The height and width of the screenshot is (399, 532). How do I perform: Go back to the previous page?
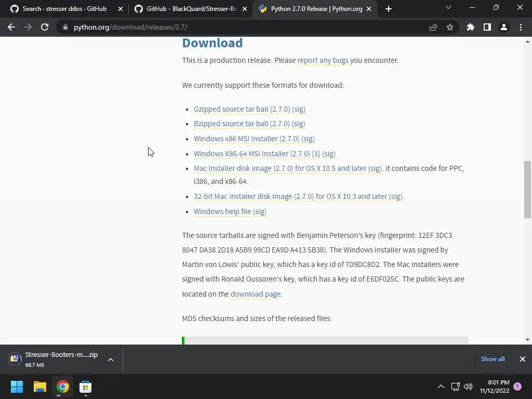pos(11,27)
